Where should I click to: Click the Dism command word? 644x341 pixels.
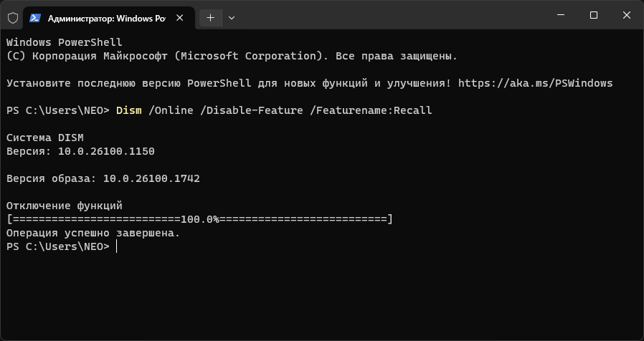point(129,110)
